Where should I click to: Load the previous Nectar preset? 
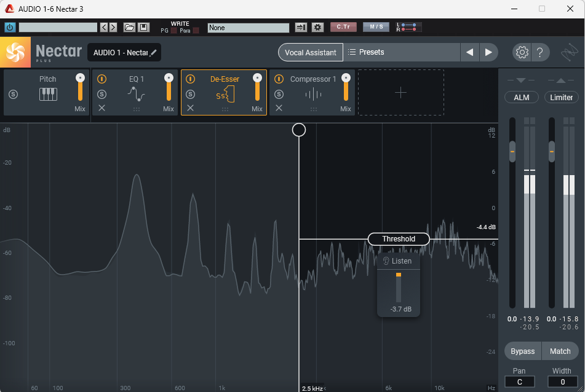[470, 53]
